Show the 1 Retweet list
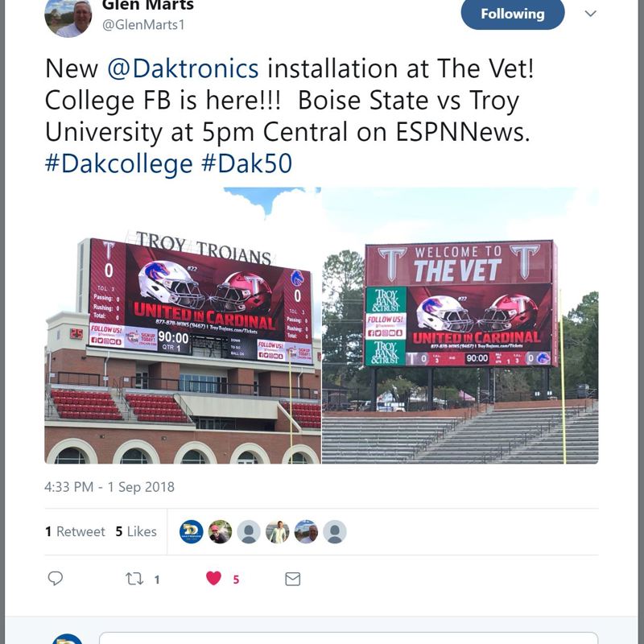 75,531
